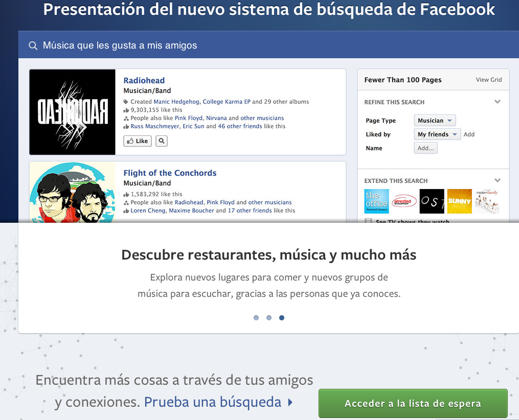Click the Name Add... field

(x=425, y=148)
